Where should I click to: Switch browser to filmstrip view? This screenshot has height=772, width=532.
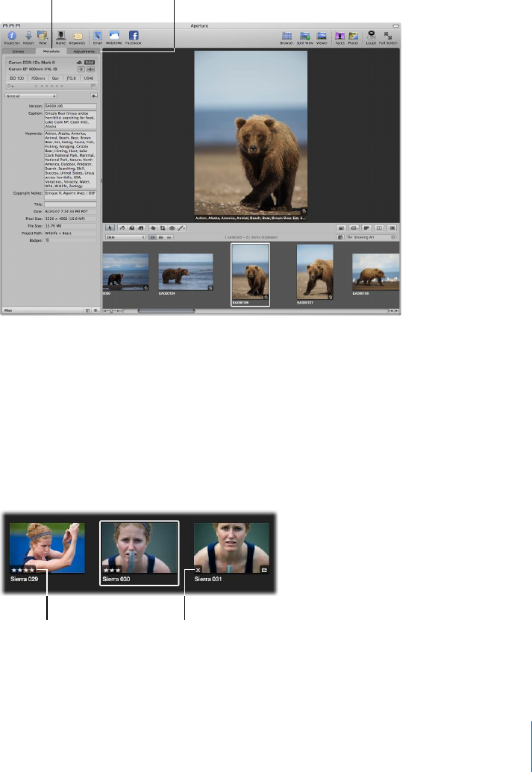153,237
